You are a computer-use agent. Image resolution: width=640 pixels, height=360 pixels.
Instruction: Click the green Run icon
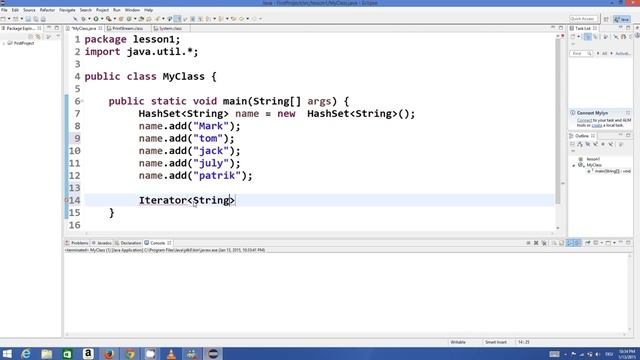click(96, 19)
